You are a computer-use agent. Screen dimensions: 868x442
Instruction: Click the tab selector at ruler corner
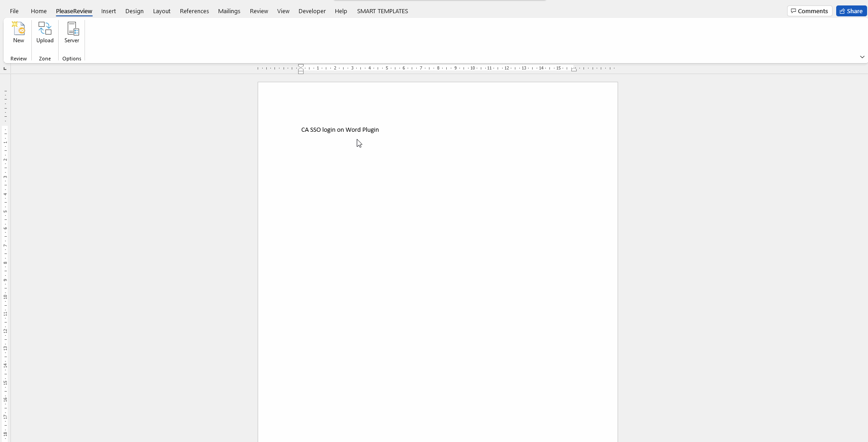(x=5, y=69)
